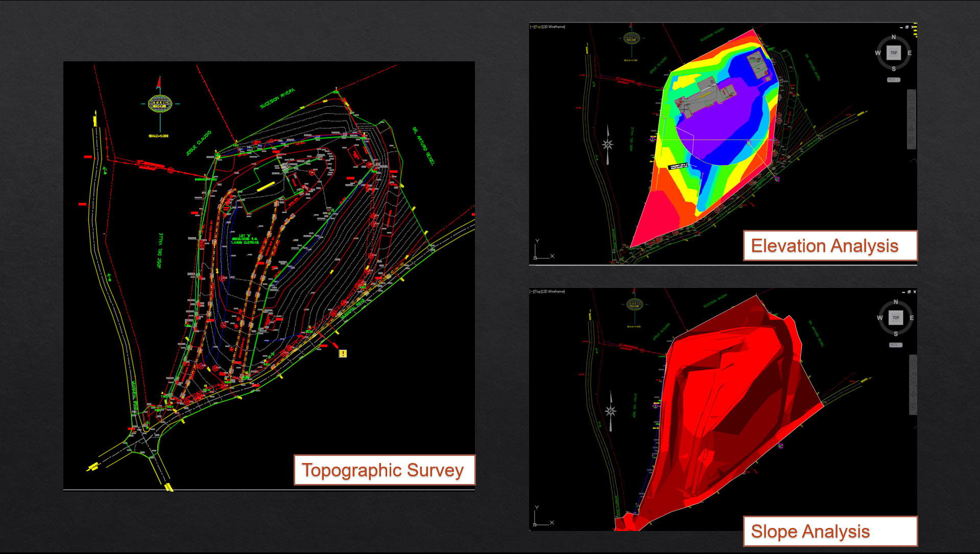Click N on the Slope Analysis ViewCube compass

(896, 302)
